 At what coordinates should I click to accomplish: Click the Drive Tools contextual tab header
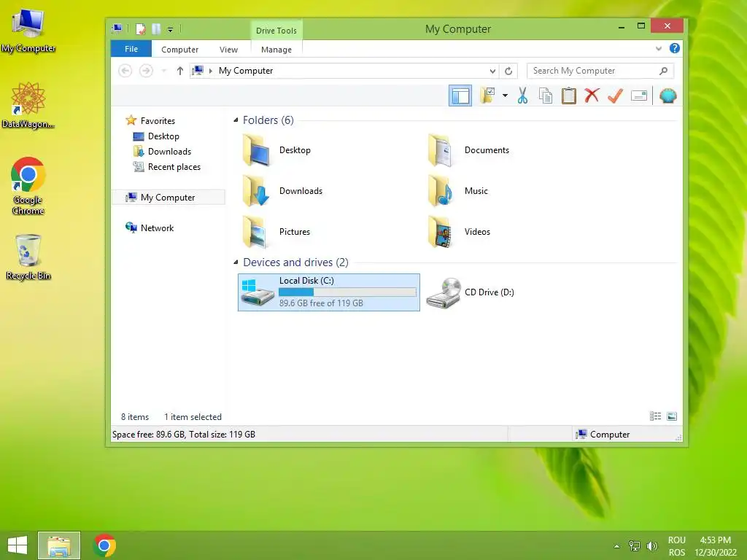click(276, 31)
